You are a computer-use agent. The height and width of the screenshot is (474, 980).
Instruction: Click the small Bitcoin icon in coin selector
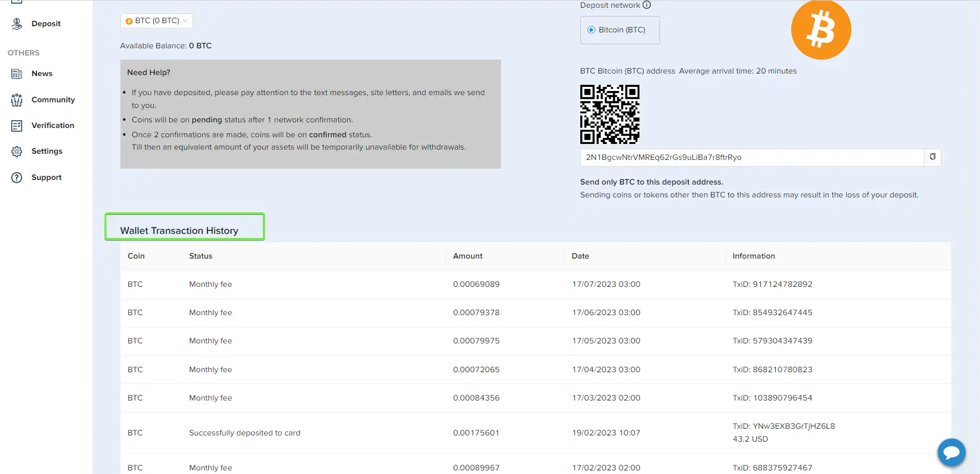pos(129,21)
